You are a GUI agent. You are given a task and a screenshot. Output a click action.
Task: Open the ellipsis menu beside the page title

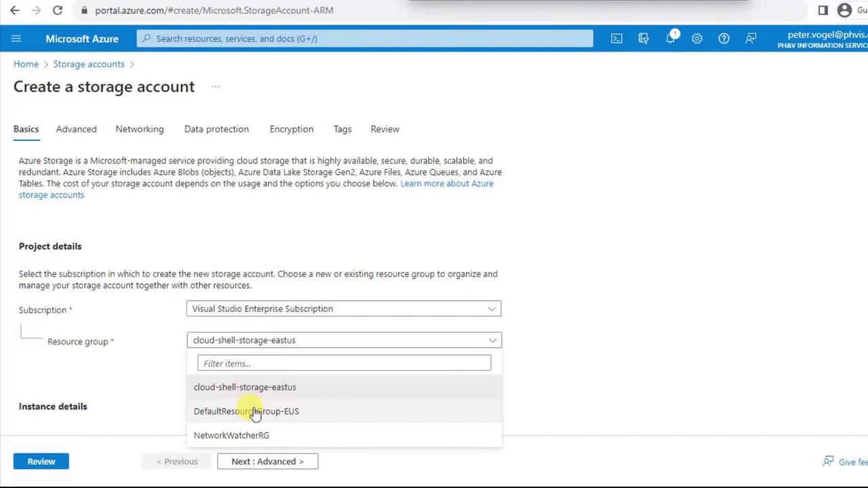(x=216, y=87)
